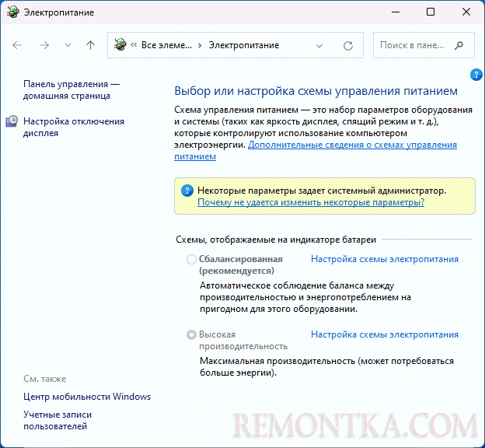Refresh the Электропитание page
The width and height of the screenshot is (485, 448).
point(348,46)
